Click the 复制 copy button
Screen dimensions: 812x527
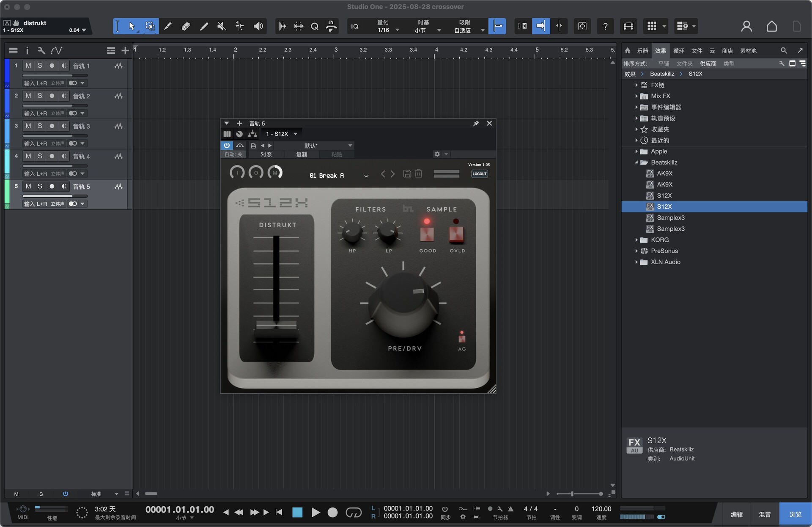click(x=302, y=155)
